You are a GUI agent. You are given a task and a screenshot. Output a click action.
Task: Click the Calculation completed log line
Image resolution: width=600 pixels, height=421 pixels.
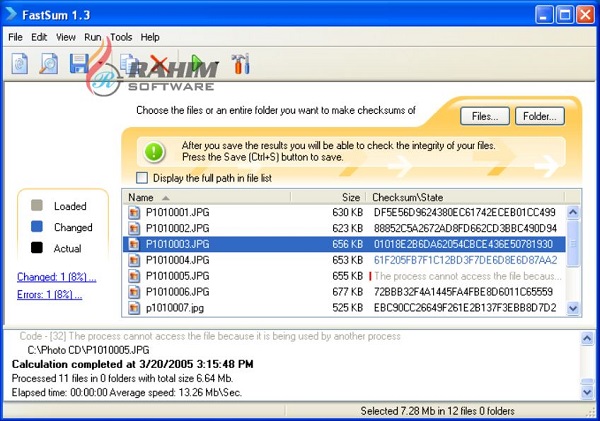click(x=132, y=364)
